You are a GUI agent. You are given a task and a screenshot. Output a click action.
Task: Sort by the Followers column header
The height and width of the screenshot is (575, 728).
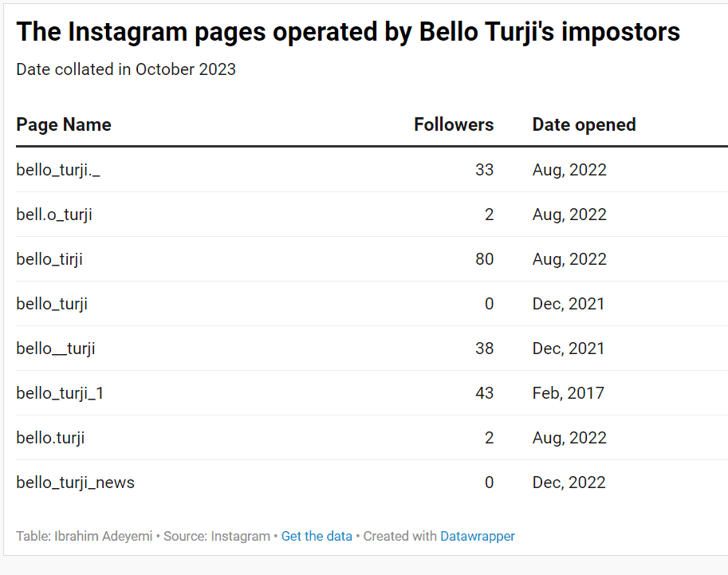click(x=454, y=124)
